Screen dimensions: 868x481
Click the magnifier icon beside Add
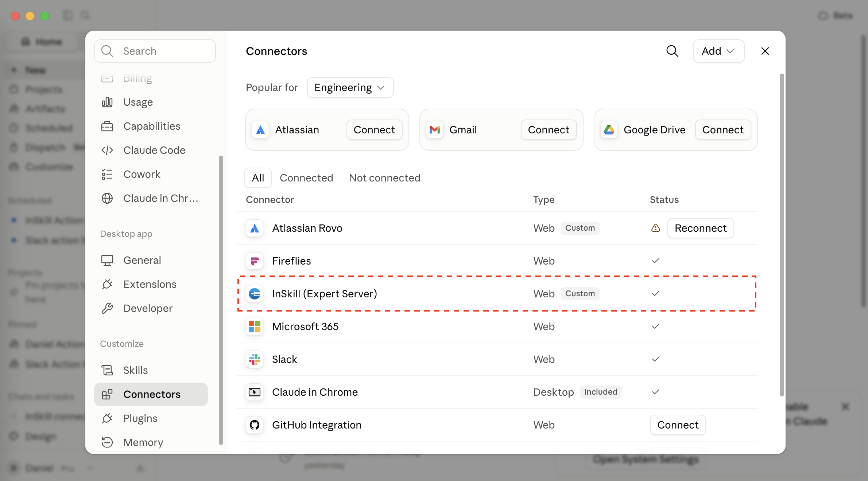672,51
